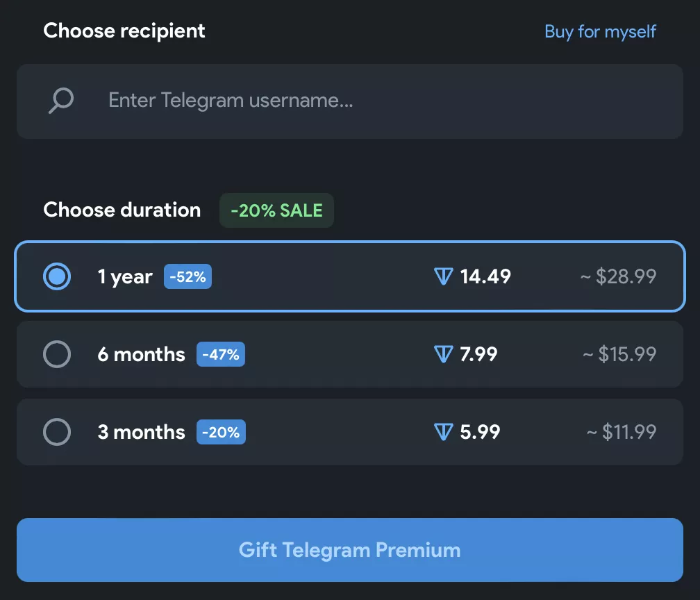
Task: Select the 6 months radio button
Action: 57,354
